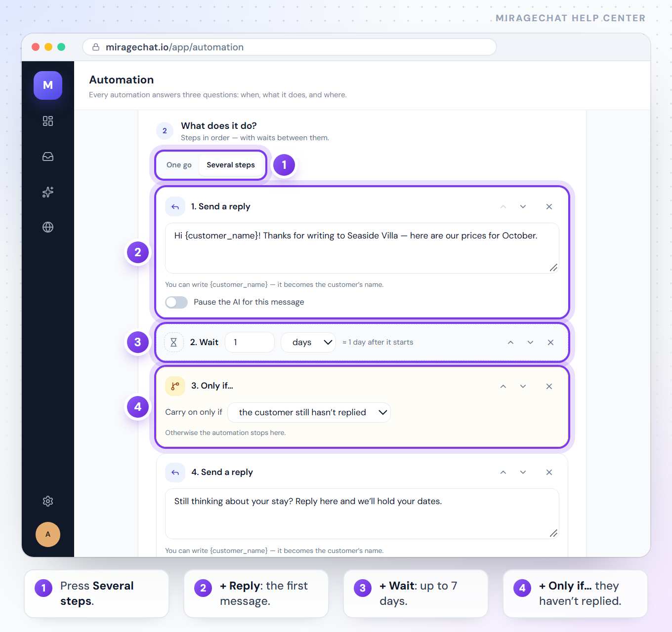Click the What does it do? heading
This screenshot has width=672, height=632.
pos(219,126)
